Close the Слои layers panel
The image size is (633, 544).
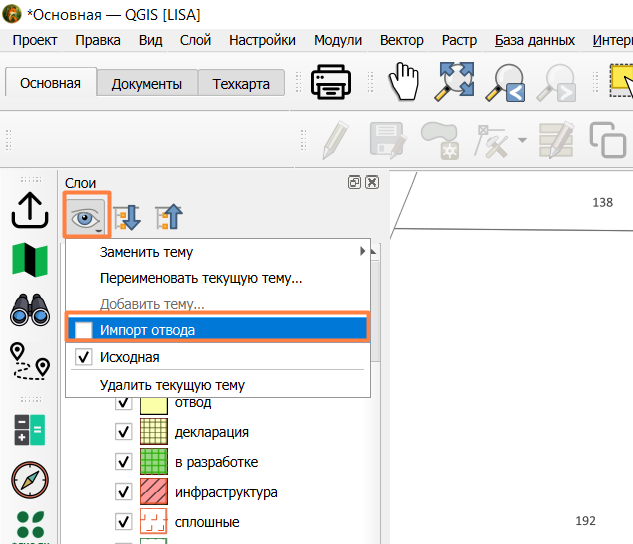(372, 182)
